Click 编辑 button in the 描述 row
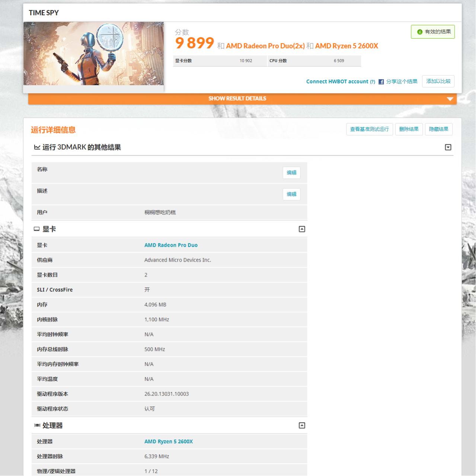 tap(291, 194)
